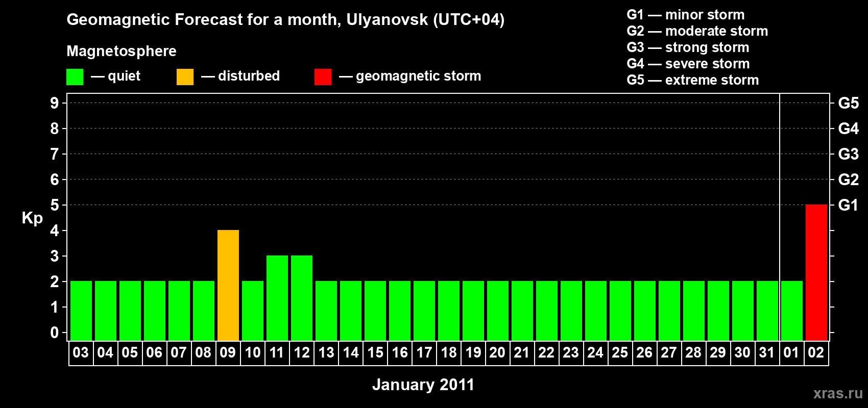868x408 pixels.
Task: Select the orange bar for day 09
Action: (228, 285)
